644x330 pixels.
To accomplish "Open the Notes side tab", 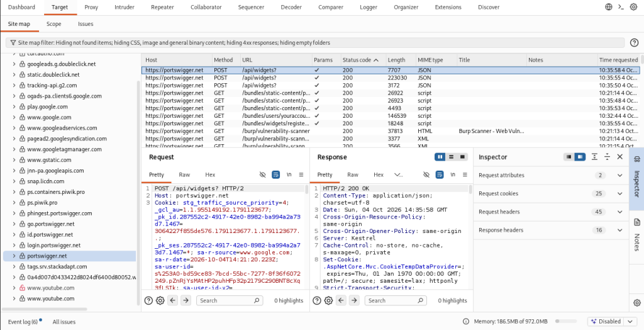I will [636, 234].
